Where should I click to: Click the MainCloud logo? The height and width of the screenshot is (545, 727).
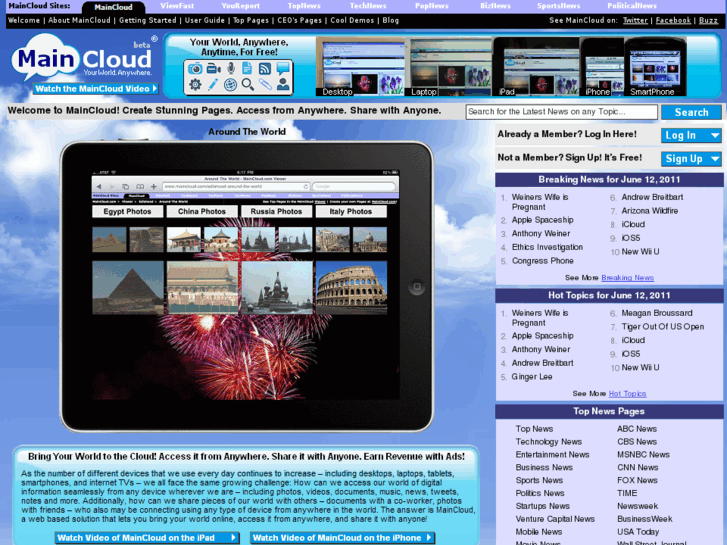[x=83, y=58]
